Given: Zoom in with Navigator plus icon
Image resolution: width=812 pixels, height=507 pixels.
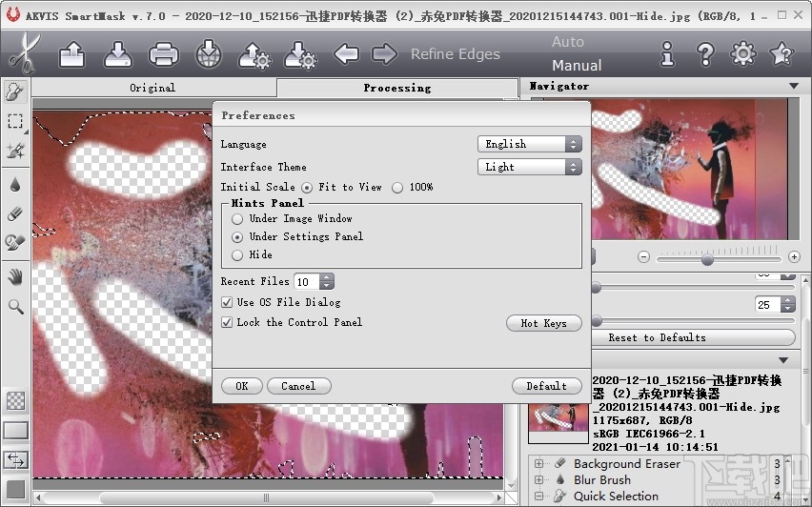Looking at the screenshot, I should pos(794,256).
